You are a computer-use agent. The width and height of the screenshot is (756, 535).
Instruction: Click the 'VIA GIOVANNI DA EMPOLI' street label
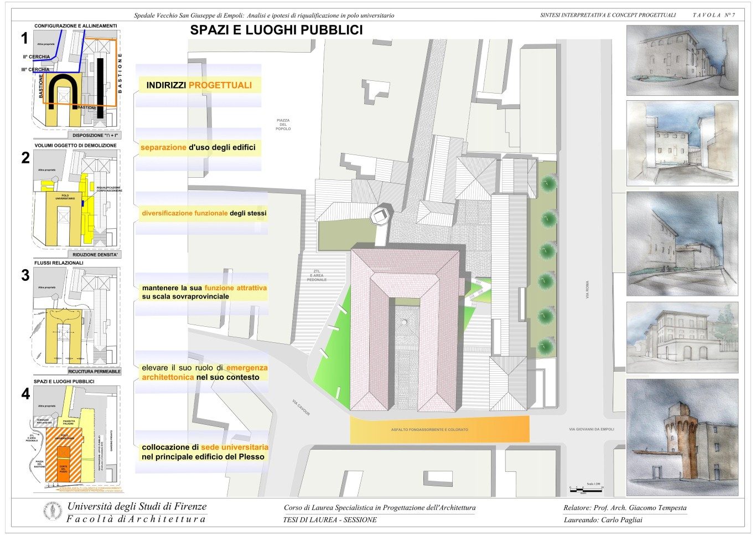tap(591, 429)
